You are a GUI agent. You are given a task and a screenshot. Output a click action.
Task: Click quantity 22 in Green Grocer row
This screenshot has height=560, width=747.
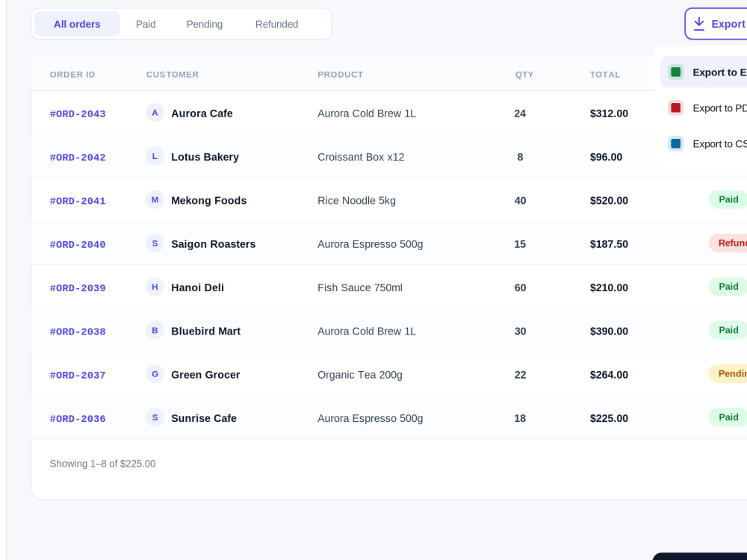(520, 375)
